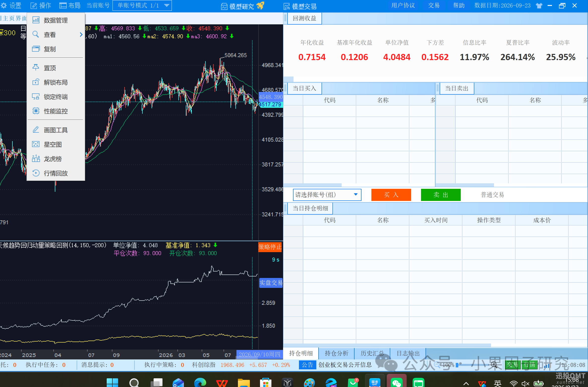Open the 帮助 menu

459,5
